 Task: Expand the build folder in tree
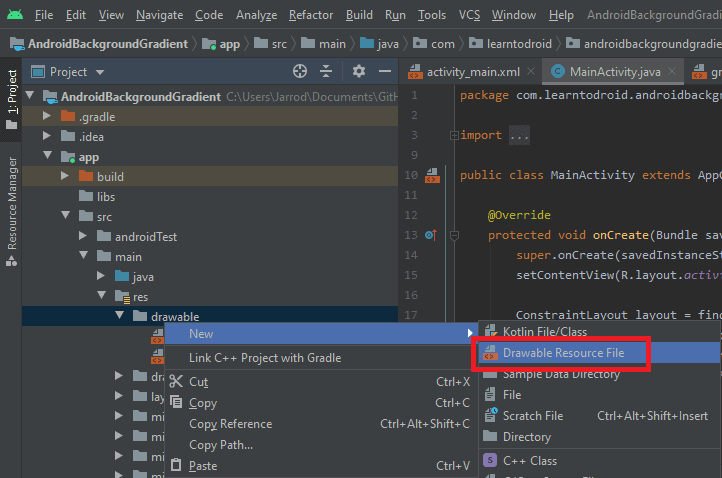coord(66,177)
